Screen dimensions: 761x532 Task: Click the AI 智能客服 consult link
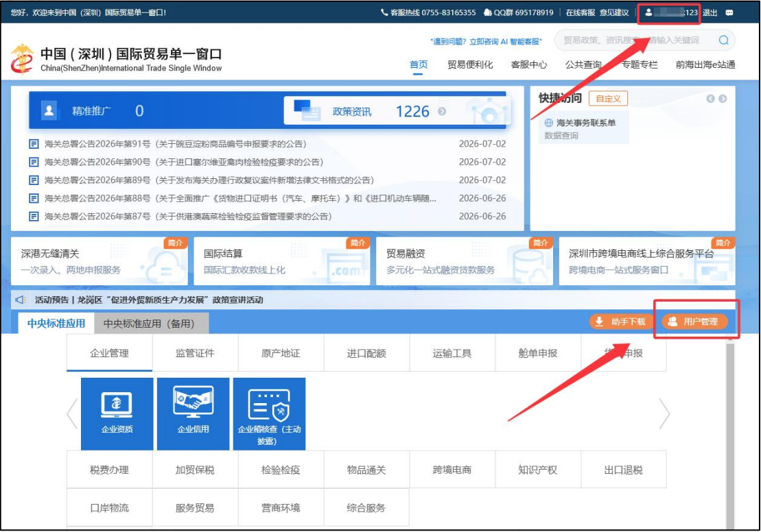coord(485,42)
